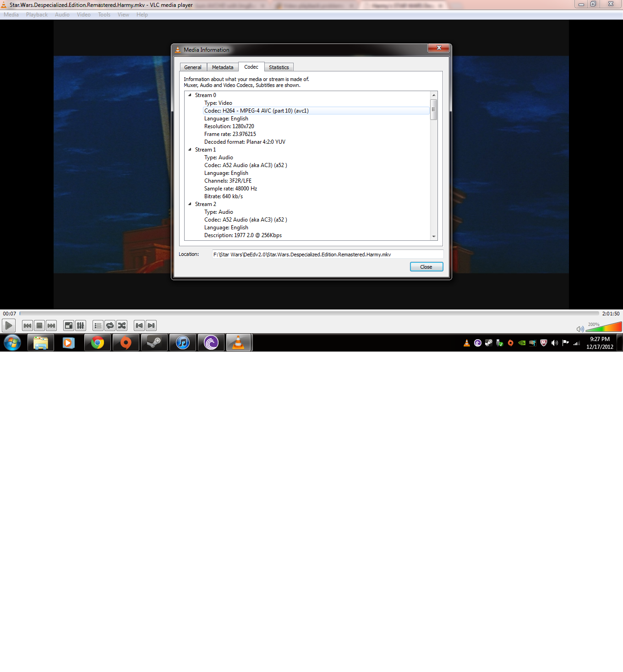
Task: Collapse the Stream 2 node
Action: (190, 204)
